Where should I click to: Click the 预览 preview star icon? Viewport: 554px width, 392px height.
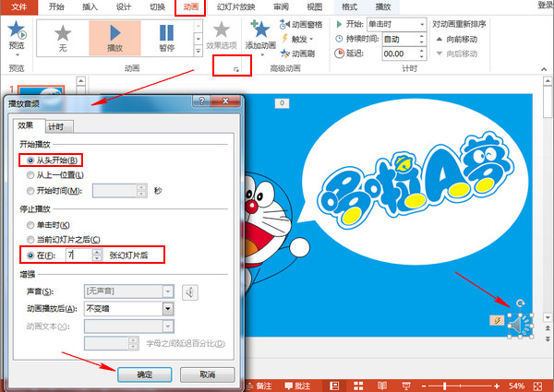pos(17,30)
